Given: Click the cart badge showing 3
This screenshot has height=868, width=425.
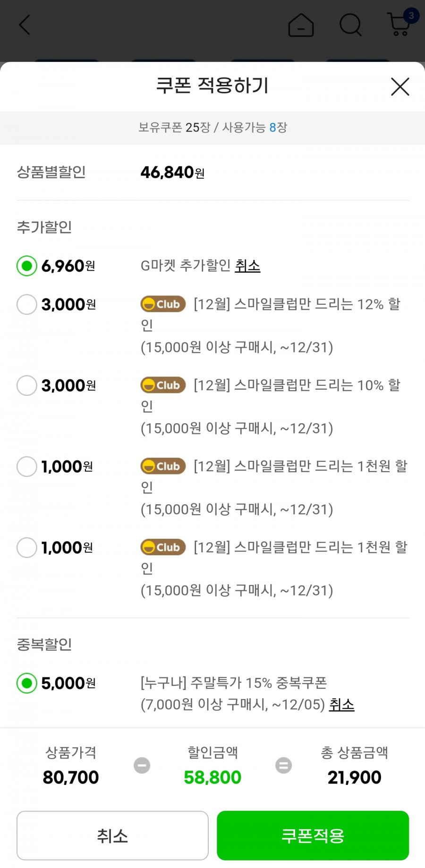Looking at the screenshot, I should point(411,16).
